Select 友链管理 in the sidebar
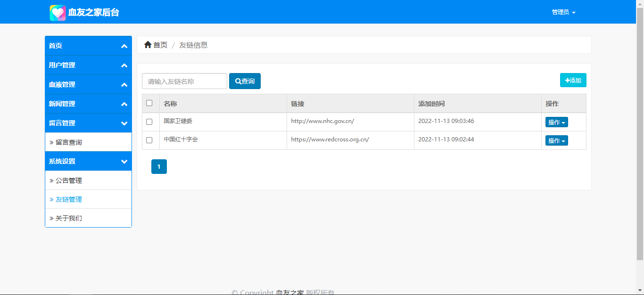This screenshot has height=295, width=644. point(88,199)
